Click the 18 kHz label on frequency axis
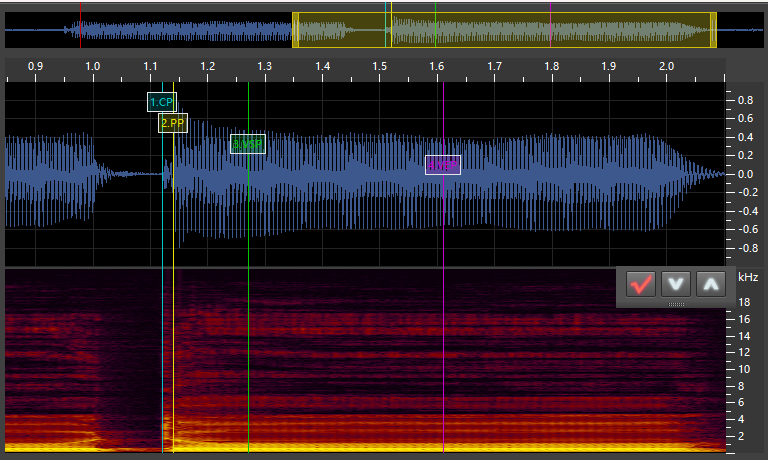The image size is (768, 460). [744, 302]
